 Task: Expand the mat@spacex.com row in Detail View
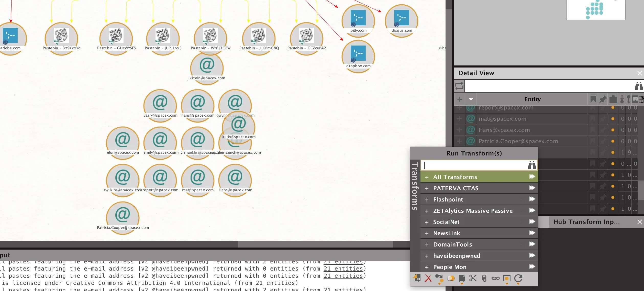pos(459,119)
